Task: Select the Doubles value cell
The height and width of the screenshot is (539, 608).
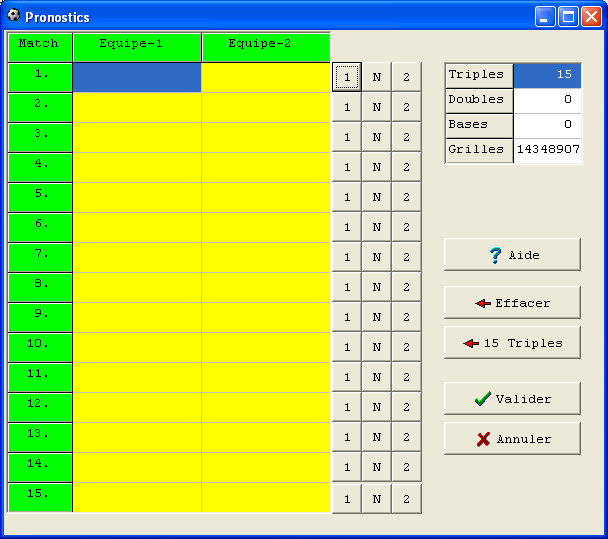Action: 547,101
